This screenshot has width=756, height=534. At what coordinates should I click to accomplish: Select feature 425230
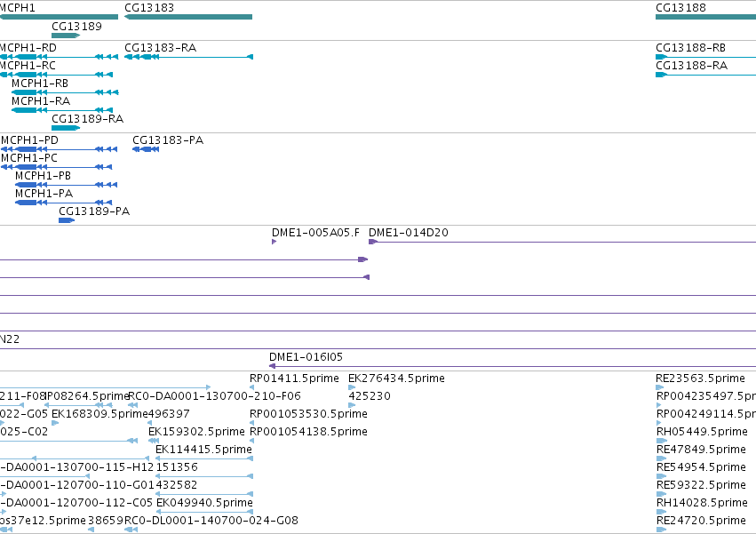(370, 396)
